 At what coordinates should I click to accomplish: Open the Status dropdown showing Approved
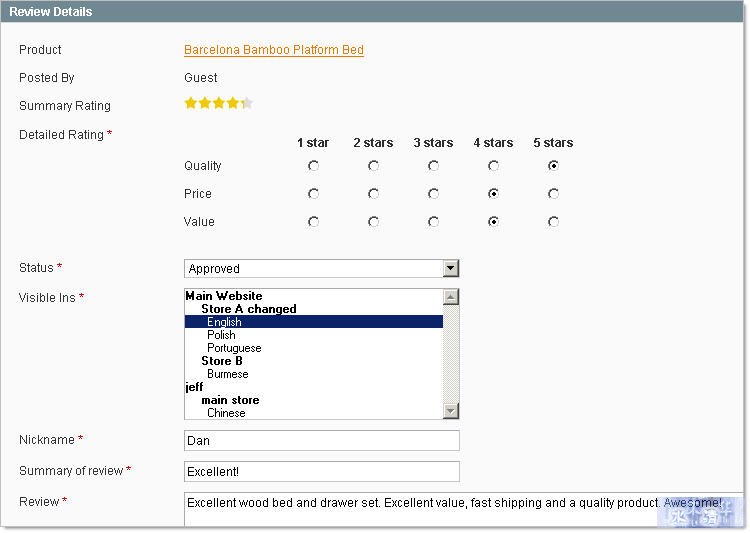pos(321,268)
